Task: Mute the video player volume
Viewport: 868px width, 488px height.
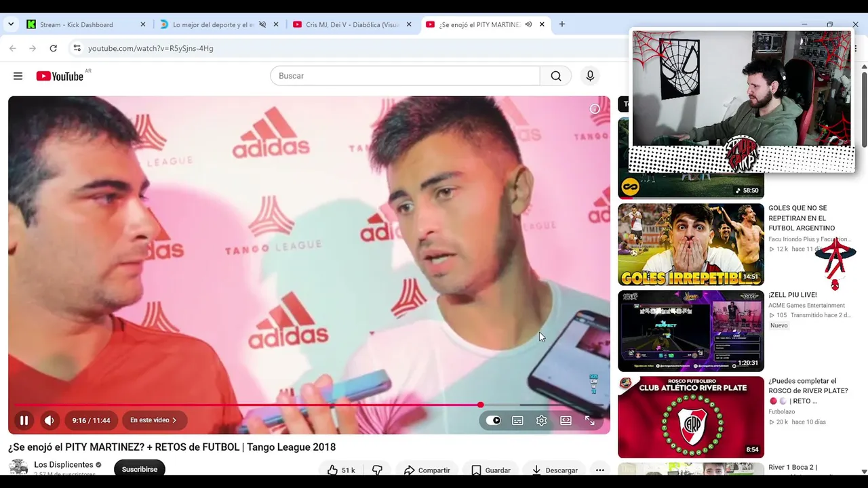Action: pos(50,420)
